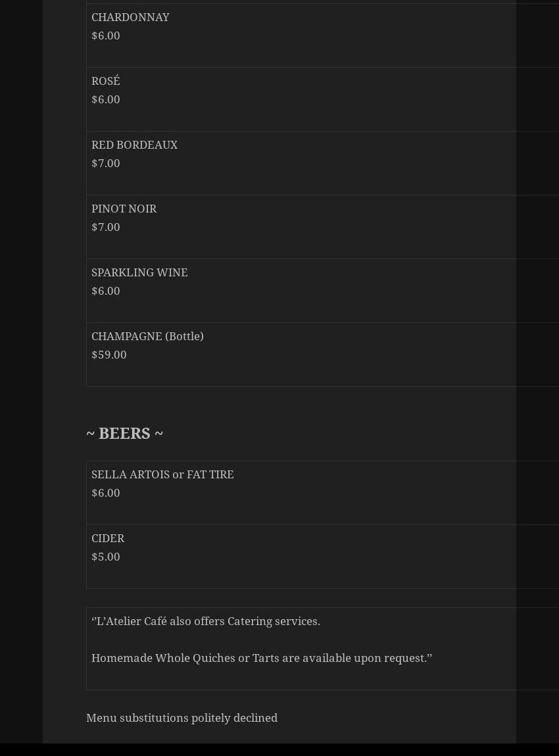Image resolution: width=559 pixels, height=756 pixels.
Task: Click the CHARDONNAY menu item name
Action: tap(130, 18)
